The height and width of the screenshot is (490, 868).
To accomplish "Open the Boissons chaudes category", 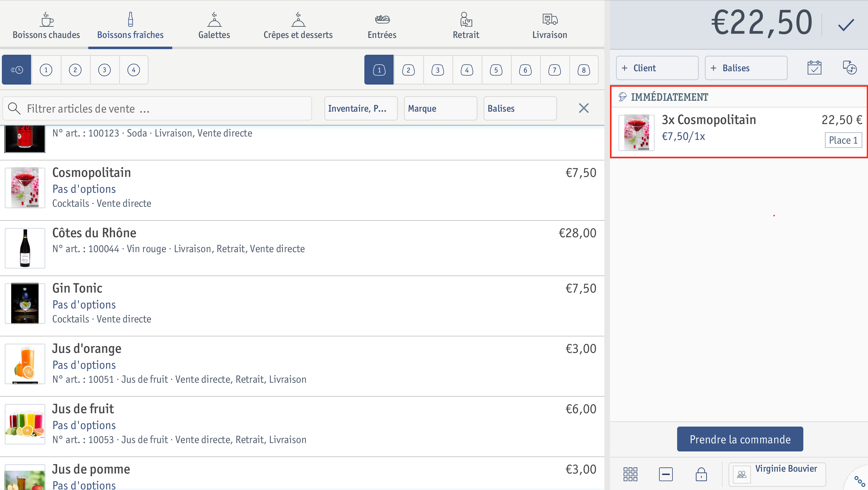I will click(46, 25).
